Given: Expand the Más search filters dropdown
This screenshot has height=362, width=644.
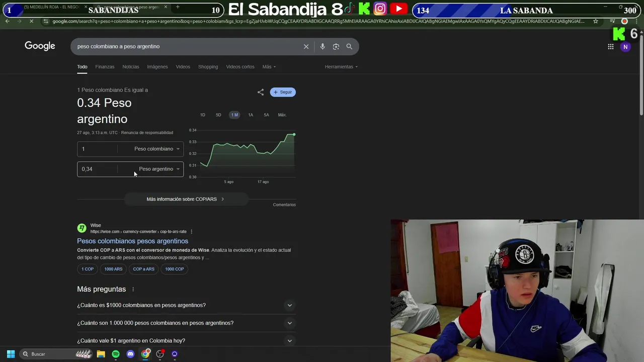Looking at the screenshot, I should [269, 67].
